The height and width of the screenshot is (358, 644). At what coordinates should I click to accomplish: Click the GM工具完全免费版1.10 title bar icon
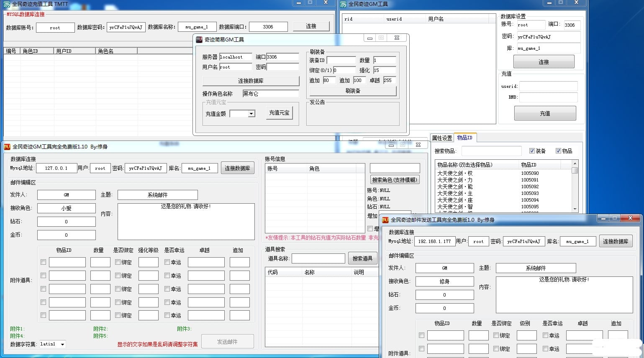pyautogui.click(x=7, y=147)
